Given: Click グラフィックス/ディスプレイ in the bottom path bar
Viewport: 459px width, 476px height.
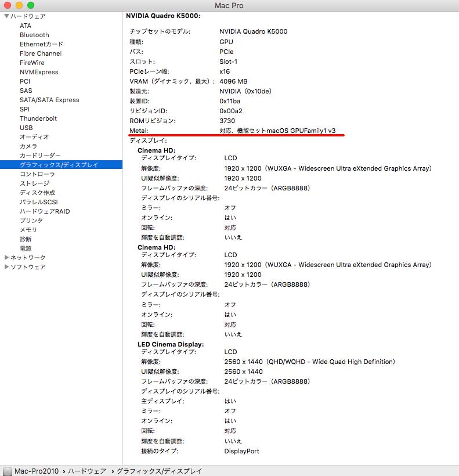Looking at the screenshot, I should click(x=159, y=471).
